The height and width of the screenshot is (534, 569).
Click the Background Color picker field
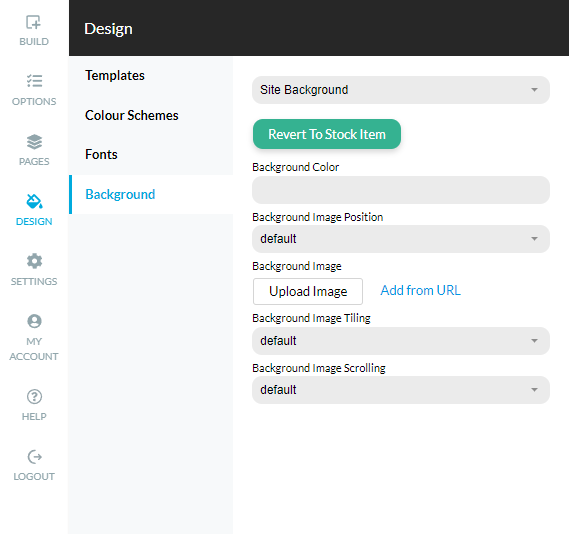(x=401, y=190)
